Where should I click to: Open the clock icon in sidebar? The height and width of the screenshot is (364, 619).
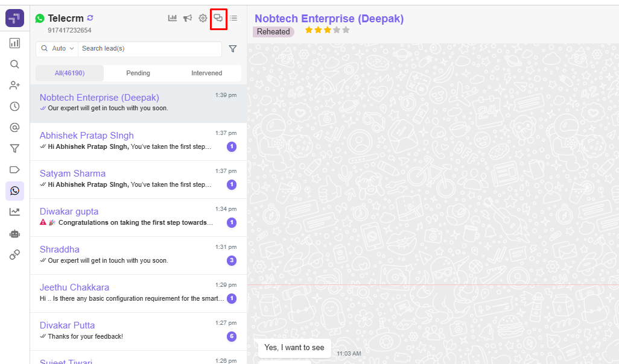14,107
